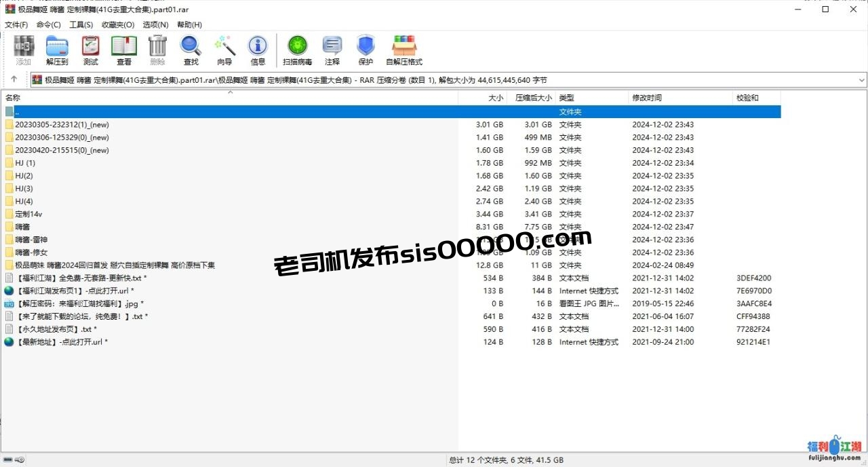Select the ".." parent folder entry
This screenshot has height=467, width=868.
(17, 112)
